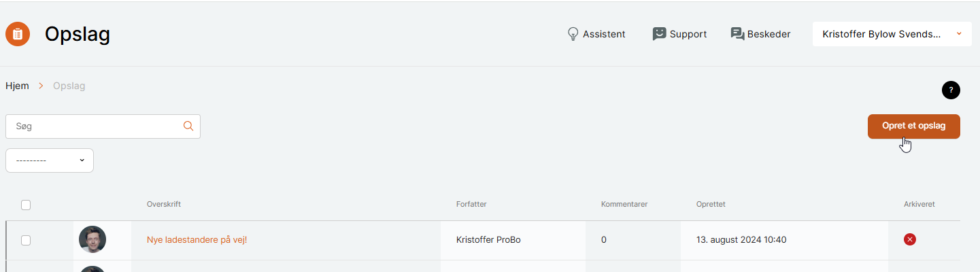Open the Nye ladestandere på vej! post

pyautogui.click(x=197, y=239)
